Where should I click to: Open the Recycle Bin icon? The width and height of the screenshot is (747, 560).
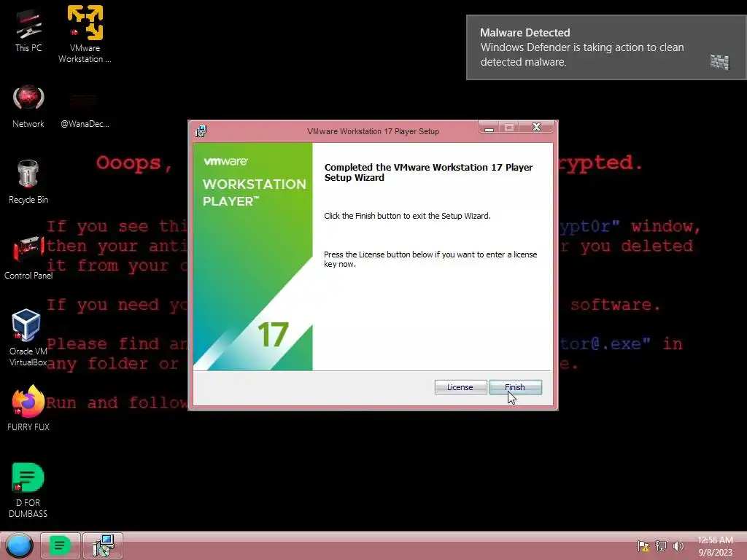[28, 182]
